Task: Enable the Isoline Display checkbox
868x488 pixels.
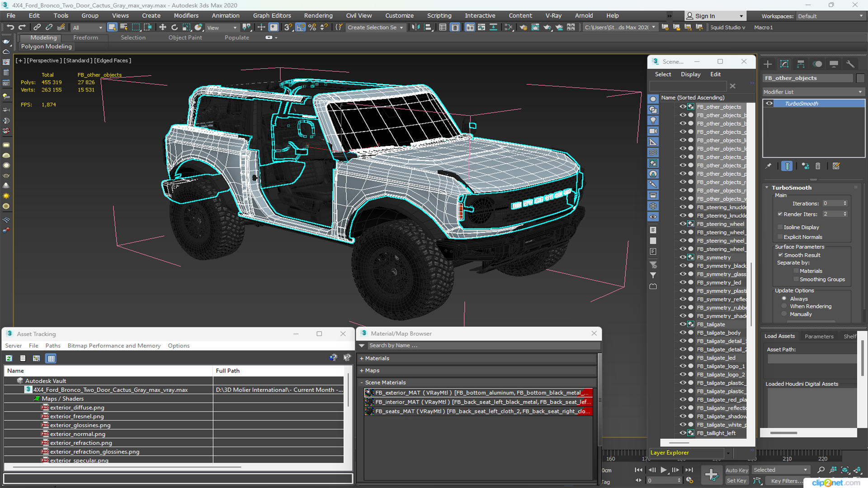Action: pos(780,227)
